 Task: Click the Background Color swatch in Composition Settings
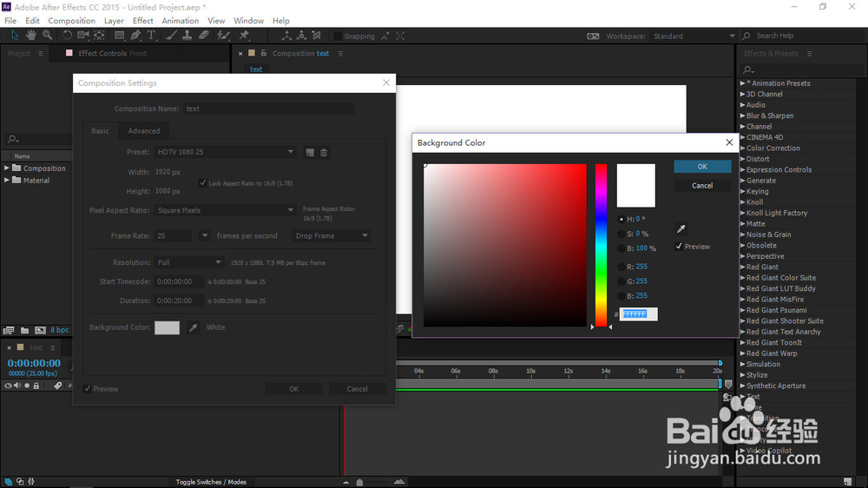[x=167, y=327]
